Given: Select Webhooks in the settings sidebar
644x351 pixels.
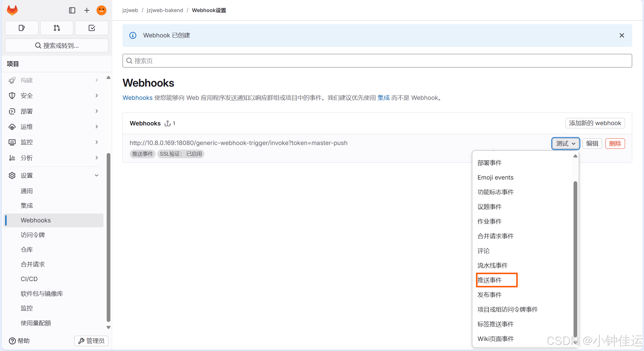Looking at the screenshot, I should pyautogui.click(x=54, y=220).
